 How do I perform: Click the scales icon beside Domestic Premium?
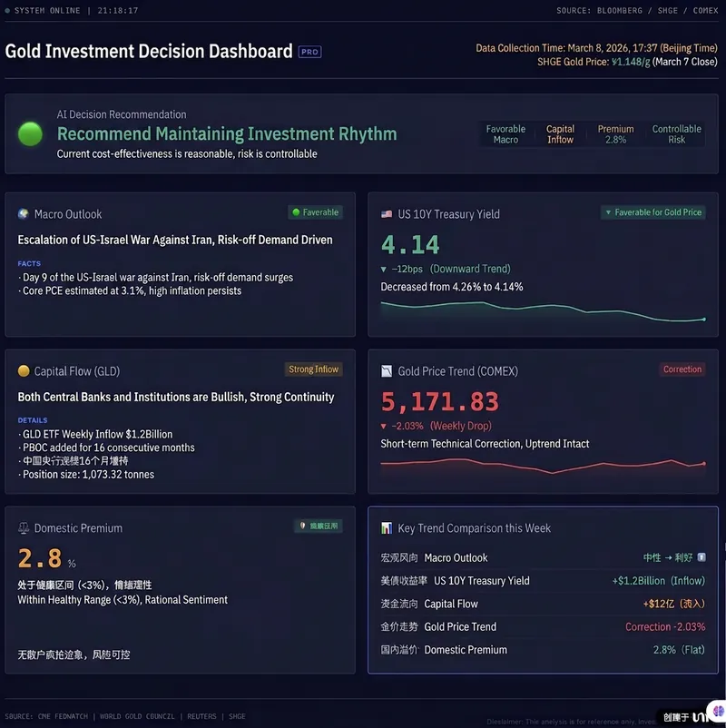click(24, 528)
